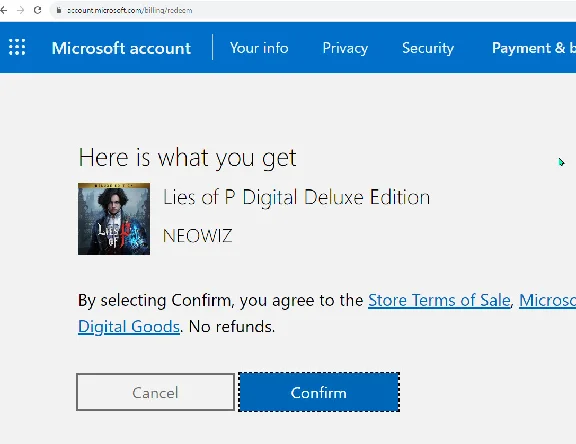Image resolution: width=576 pixels, height=444 pixels.
Task: Open the Privacy tab
Action: (x=345, y=48)
